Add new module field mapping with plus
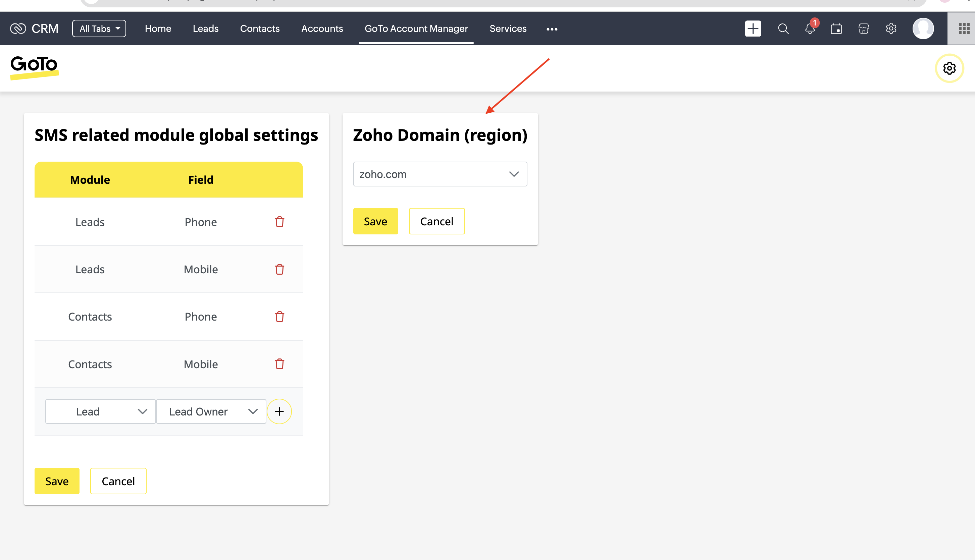This screenshot has width=975, height=560. click(279, 411)
